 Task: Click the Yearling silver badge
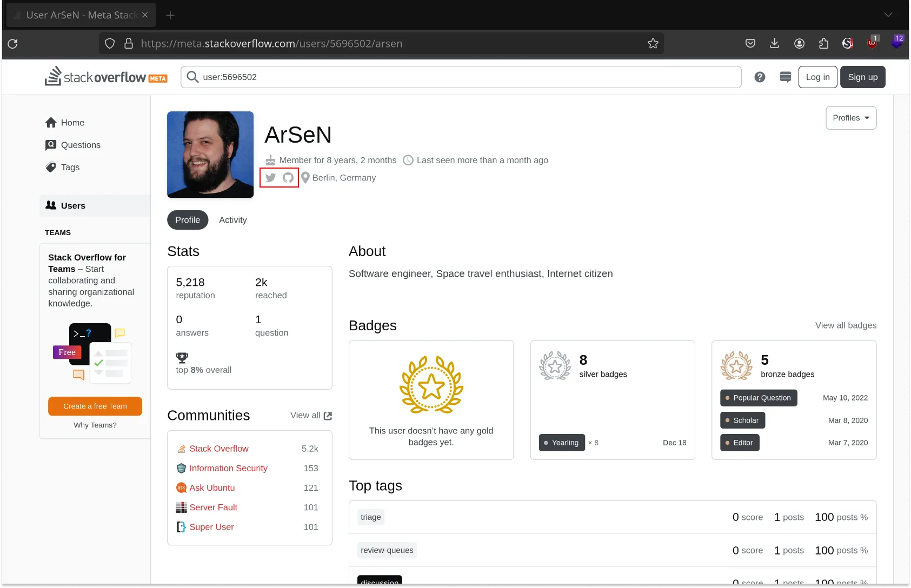[x=562, y=443]
